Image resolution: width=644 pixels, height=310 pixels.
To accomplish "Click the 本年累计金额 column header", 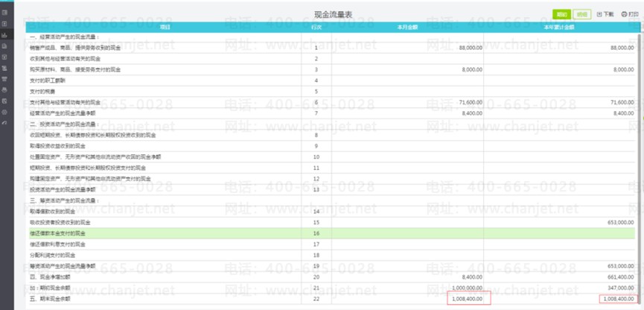I will coord(558,27).
